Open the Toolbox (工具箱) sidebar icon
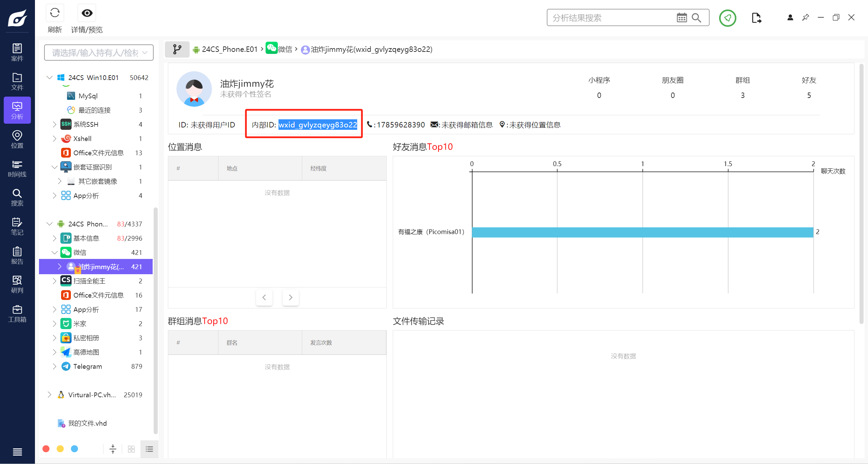Screen dimensions: 868x464 [17, 314]
